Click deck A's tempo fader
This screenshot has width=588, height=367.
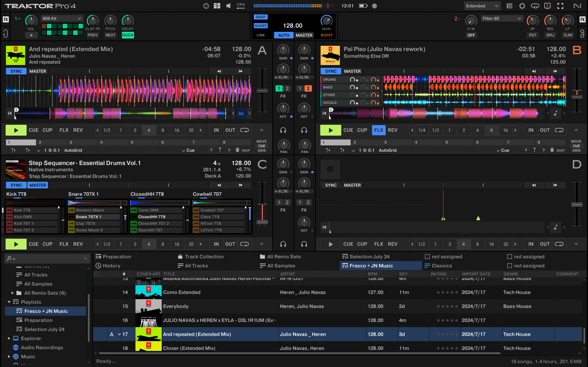[x=262, y=91]
